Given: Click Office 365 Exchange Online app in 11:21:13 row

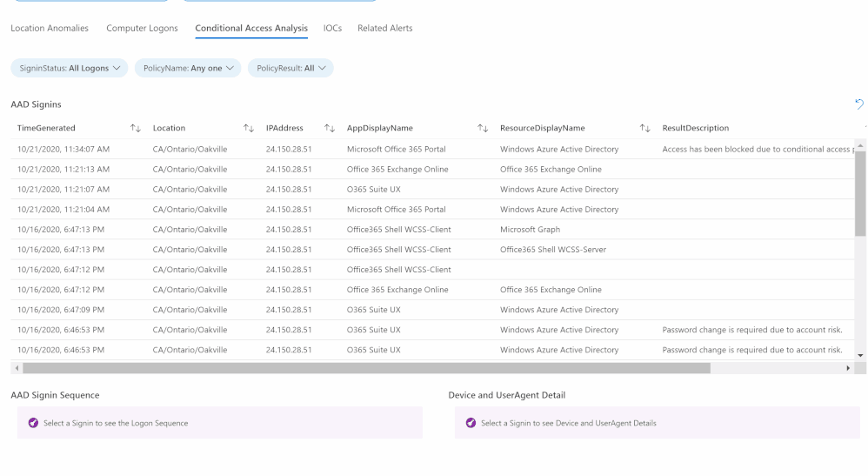Looking at the screenshot, I should pos(397,169).
